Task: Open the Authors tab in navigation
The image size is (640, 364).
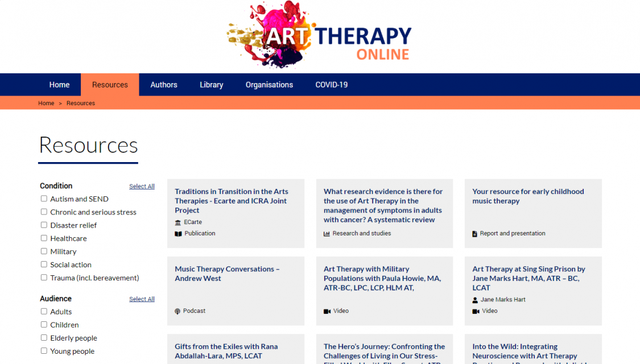Action: coord(164,85)
